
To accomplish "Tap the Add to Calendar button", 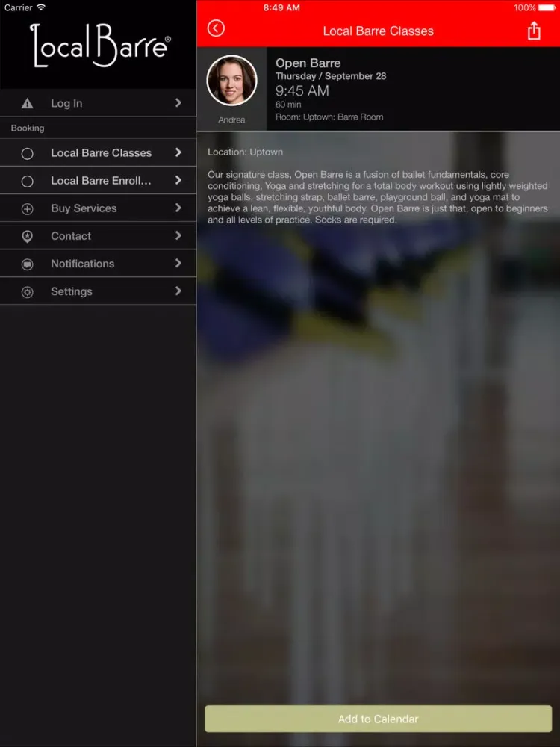I will [x=378, y=719].
